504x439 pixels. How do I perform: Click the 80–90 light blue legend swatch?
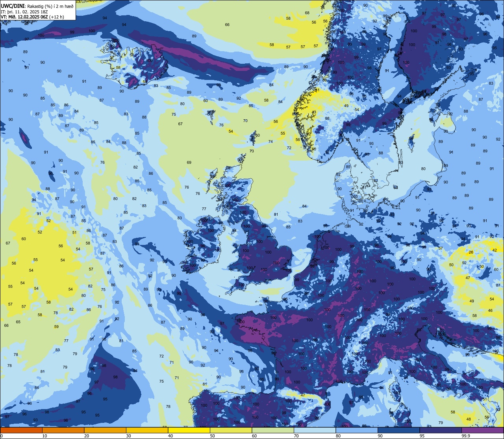point(357,430)
